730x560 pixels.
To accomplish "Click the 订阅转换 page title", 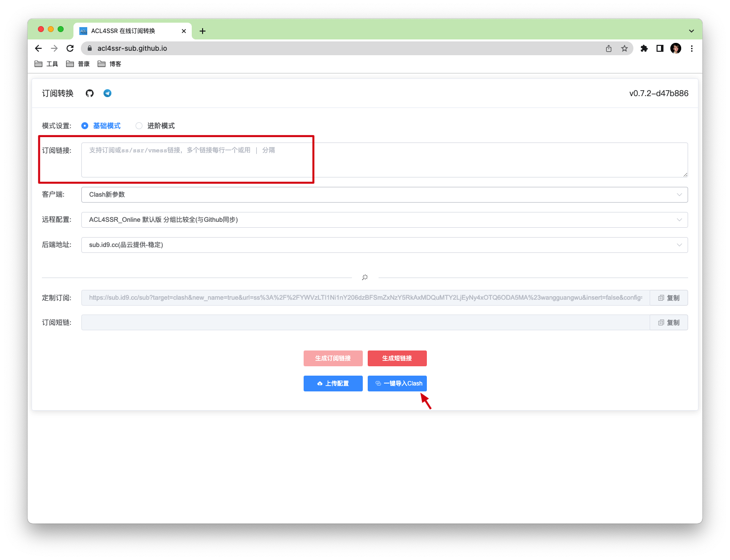I will click(58, 93).
